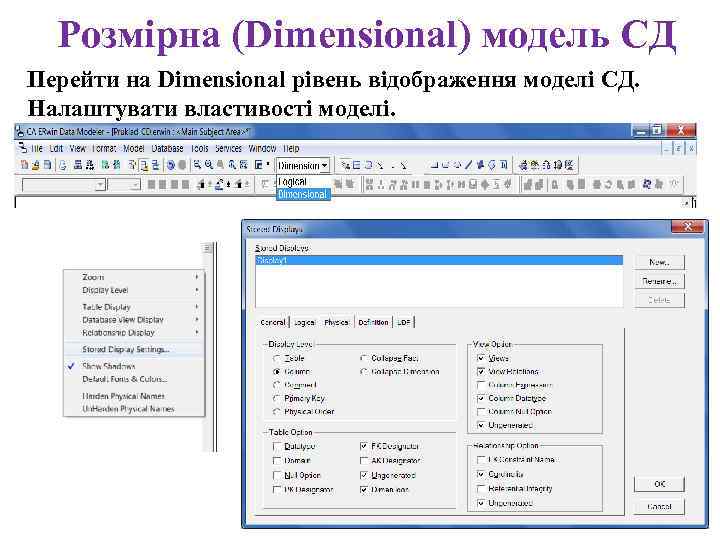
Task: Switch to the Definition tab
Action: [x=373, y=322]
